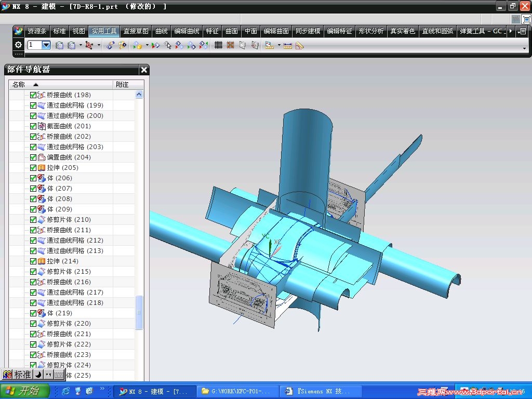Image resolution: width=532 pixels, height=399 pixels.
Task: Click the show and hide cube icon
Action: pyautogui.click(x=137, y=45)
